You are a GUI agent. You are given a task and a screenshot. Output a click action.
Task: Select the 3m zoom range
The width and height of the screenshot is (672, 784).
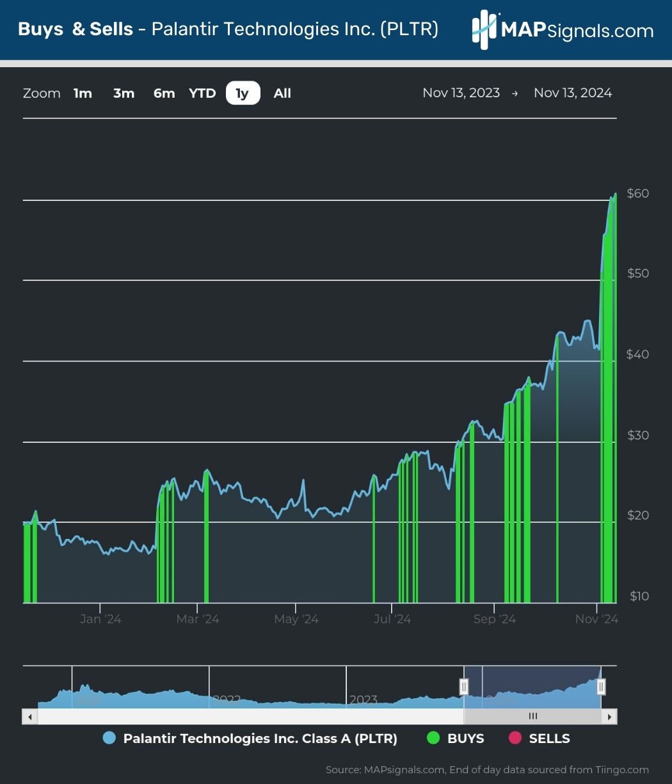(124, 93)
